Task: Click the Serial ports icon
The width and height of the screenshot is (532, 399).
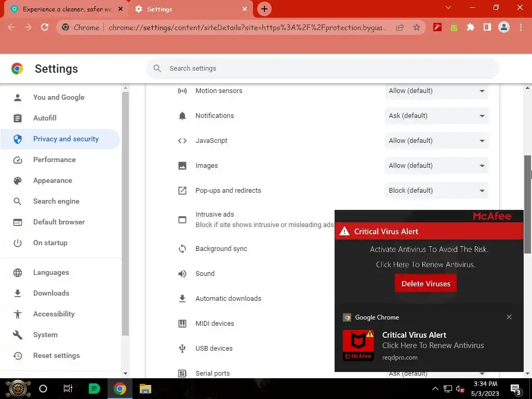Action: [182, 374]
